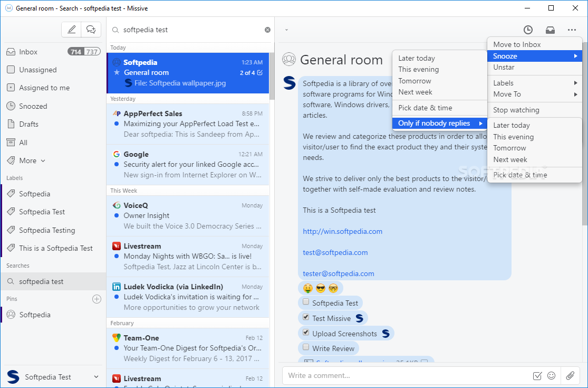588x388 pixels.
Task: Expand Only if nobody replies submenu
Action: coord(439,123)
